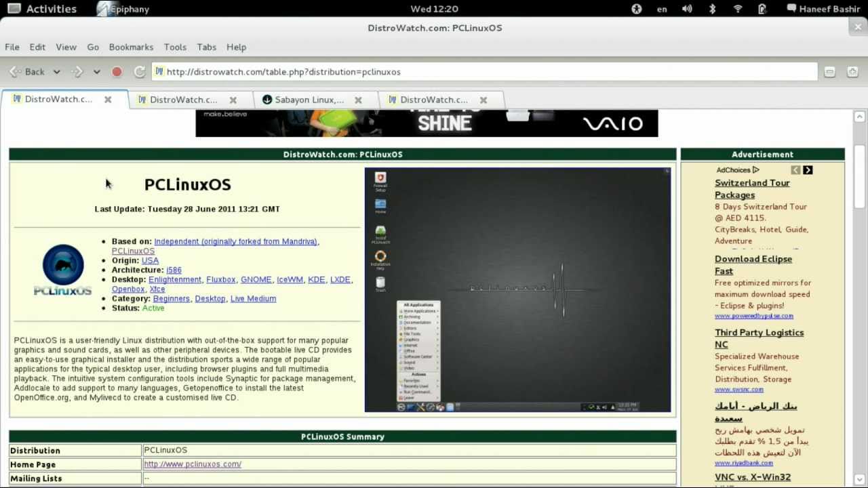
Task: Reload the current page
Action: 140,72
